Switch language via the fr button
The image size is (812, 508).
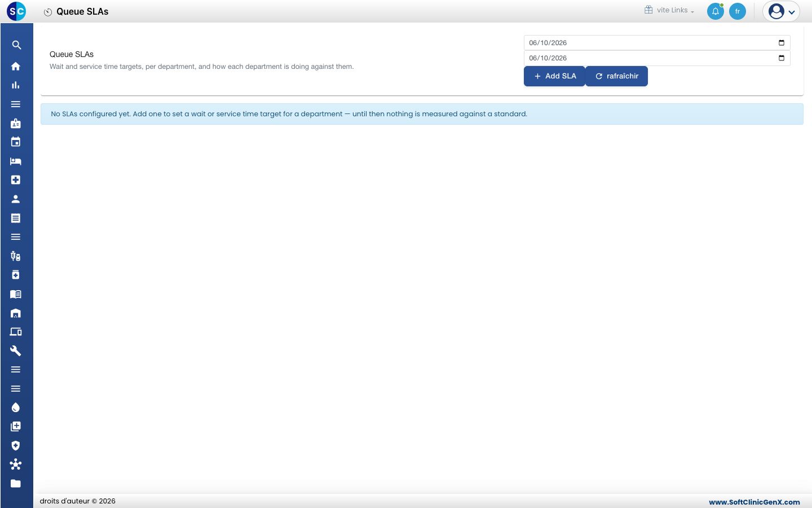738,11
